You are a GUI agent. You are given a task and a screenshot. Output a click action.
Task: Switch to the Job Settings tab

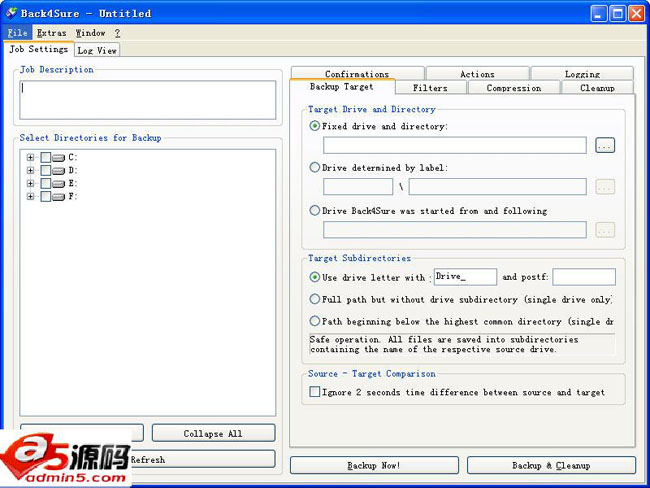pos(39,49)
